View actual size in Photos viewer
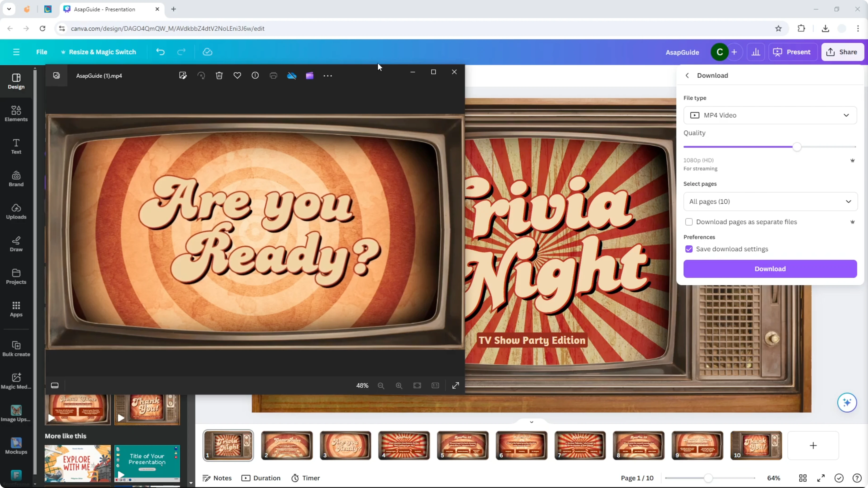 point(435,386)
